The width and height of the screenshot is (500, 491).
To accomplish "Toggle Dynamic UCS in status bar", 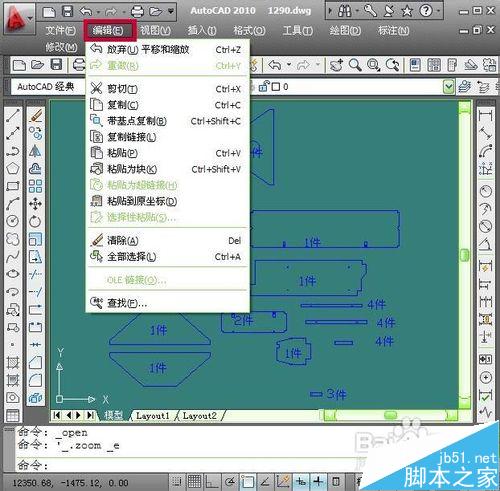I will (x=283, y=481).
